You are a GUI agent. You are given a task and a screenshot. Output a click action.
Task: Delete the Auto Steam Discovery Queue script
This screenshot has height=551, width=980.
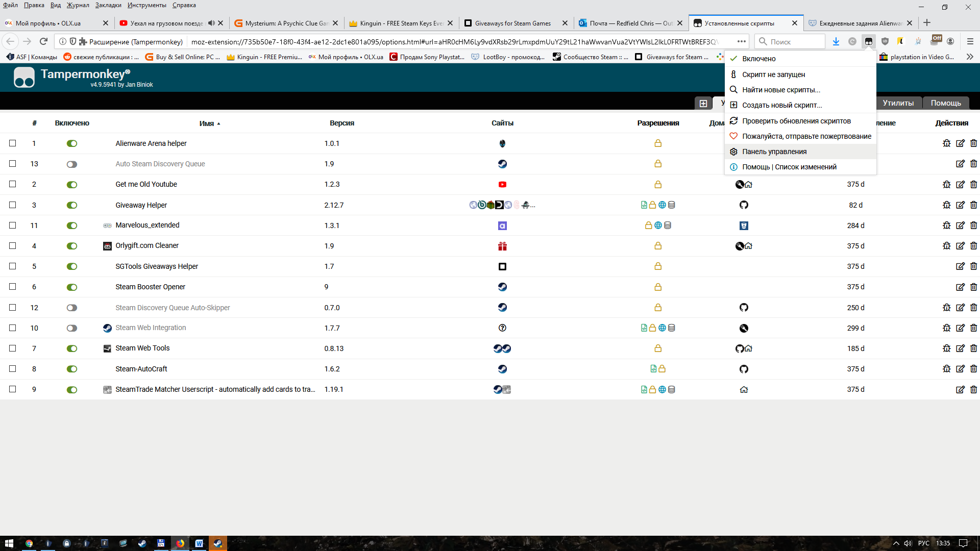[973, 164]
